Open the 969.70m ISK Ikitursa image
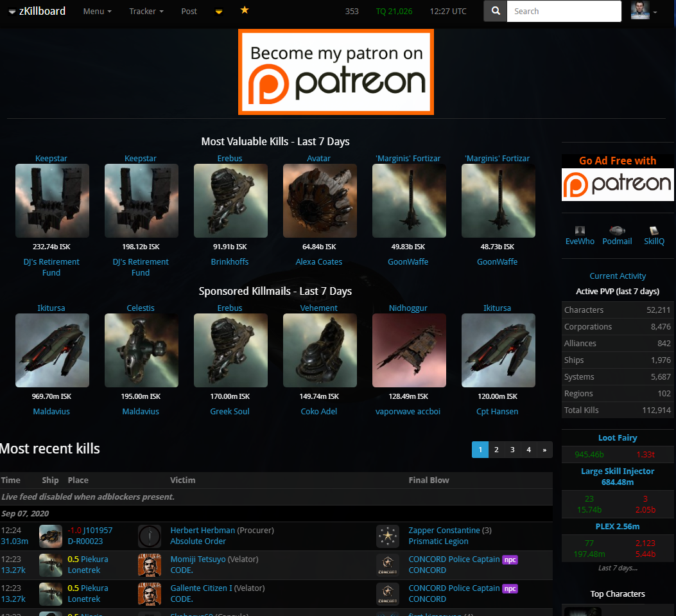The height and width of the screenshot is (616, 676). pyautogui.click(x=52, y=350)
